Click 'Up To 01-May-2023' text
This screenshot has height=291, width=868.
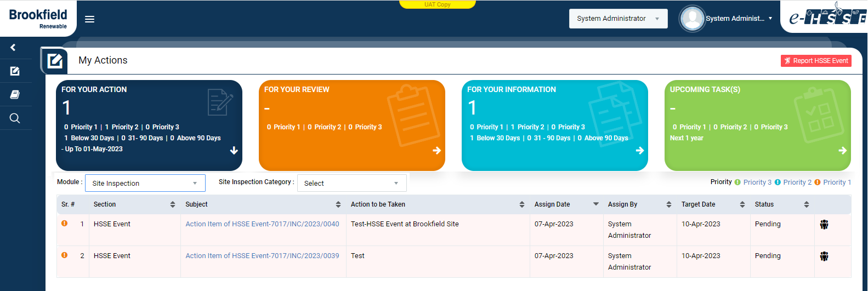92,149
